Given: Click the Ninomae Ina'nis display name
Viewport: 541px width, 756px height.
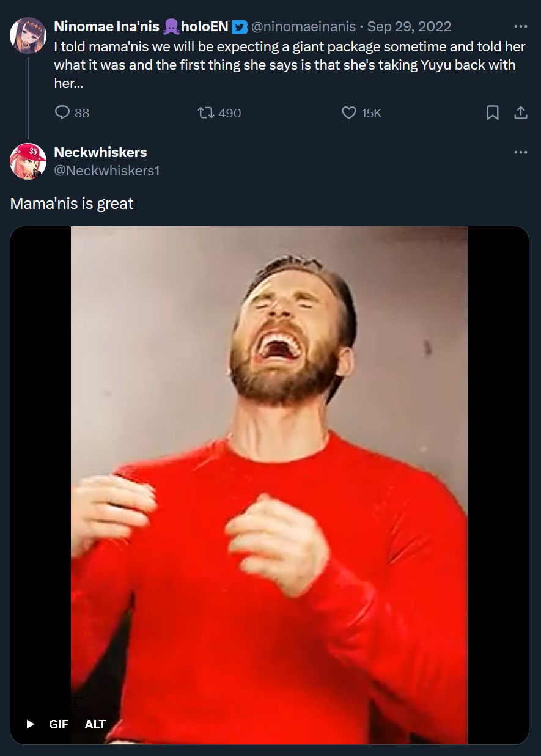Looking at the screenshot, I should pyautogui.click(x=106, y=27).
